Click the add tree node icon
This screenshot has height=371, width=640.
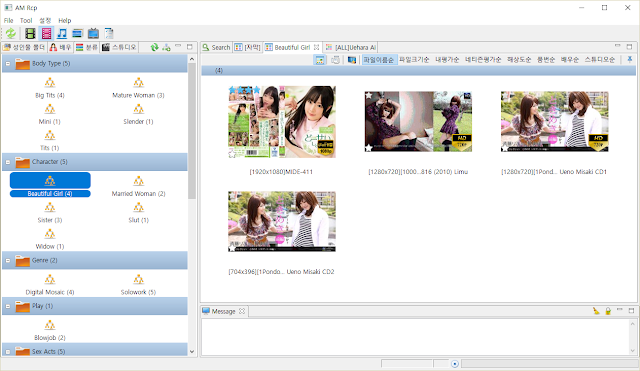coord(166,47)
